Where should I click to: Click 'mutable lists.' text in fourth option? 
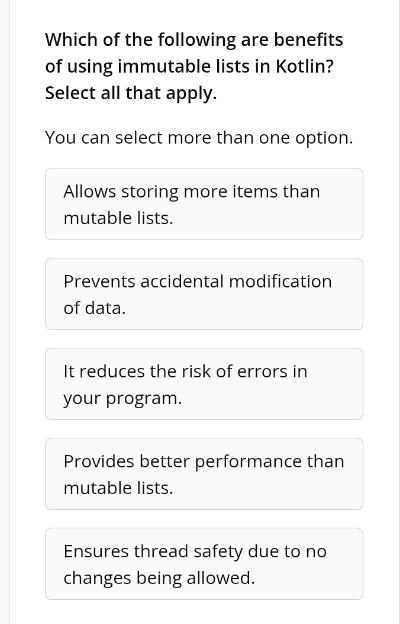(118, 488)
